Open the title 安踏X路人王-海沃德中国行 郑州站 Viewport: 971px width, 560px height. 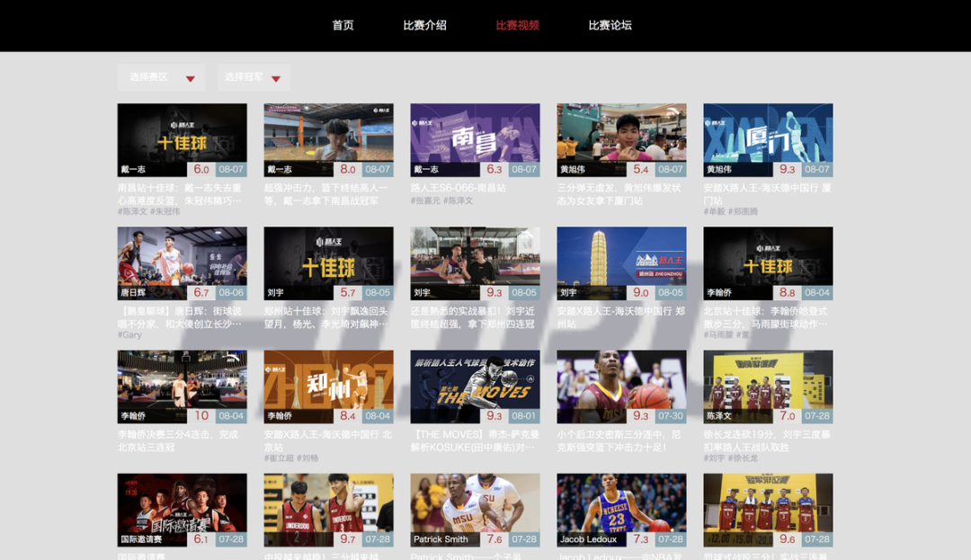[621, 316]
